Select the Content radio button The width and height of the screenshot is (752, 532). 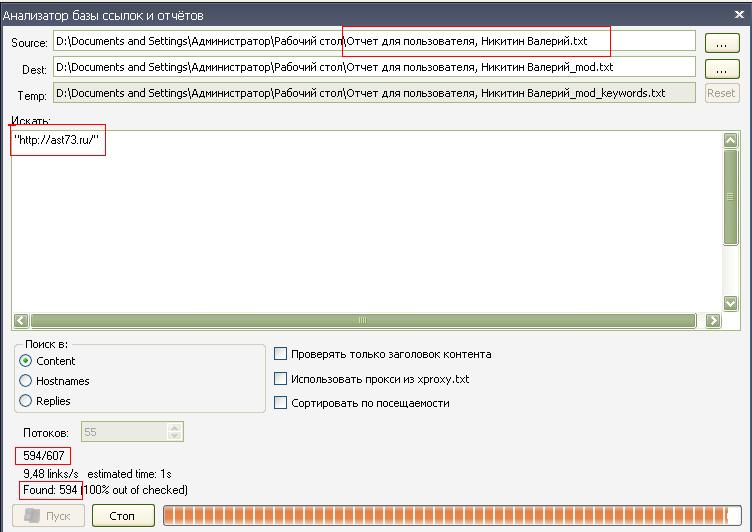click(x=25, y=361)
